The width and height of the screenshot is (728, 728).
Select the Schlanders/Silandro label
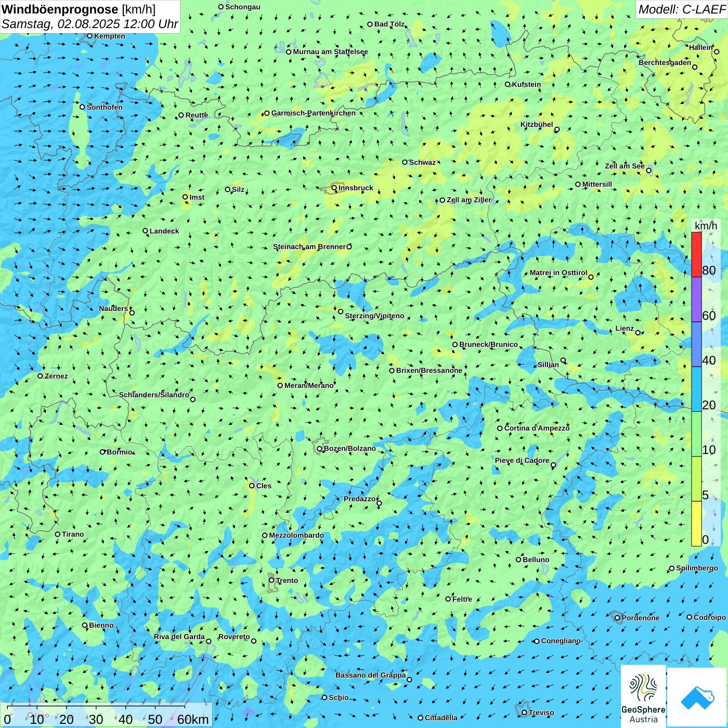tap(154, 395)
